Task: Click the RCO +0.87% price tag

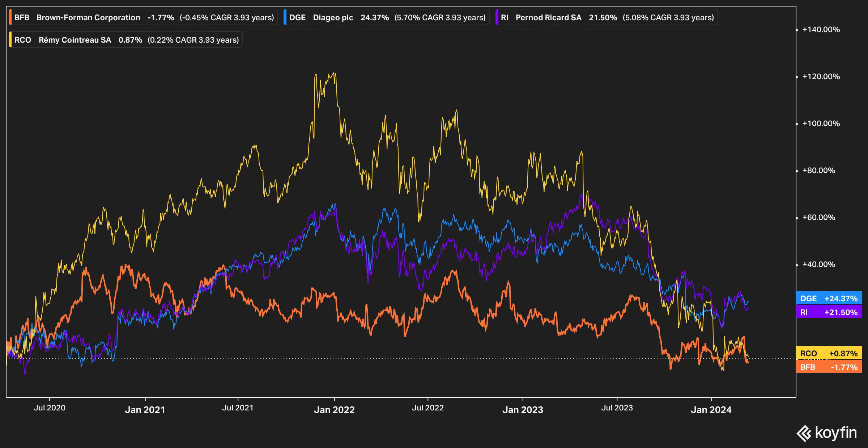Action: tap(829, 353)
